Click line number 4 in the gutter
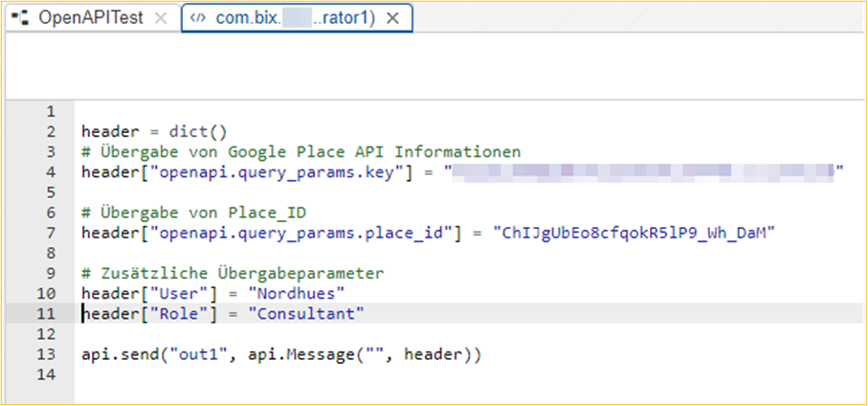868x406 pixels. 51,171
